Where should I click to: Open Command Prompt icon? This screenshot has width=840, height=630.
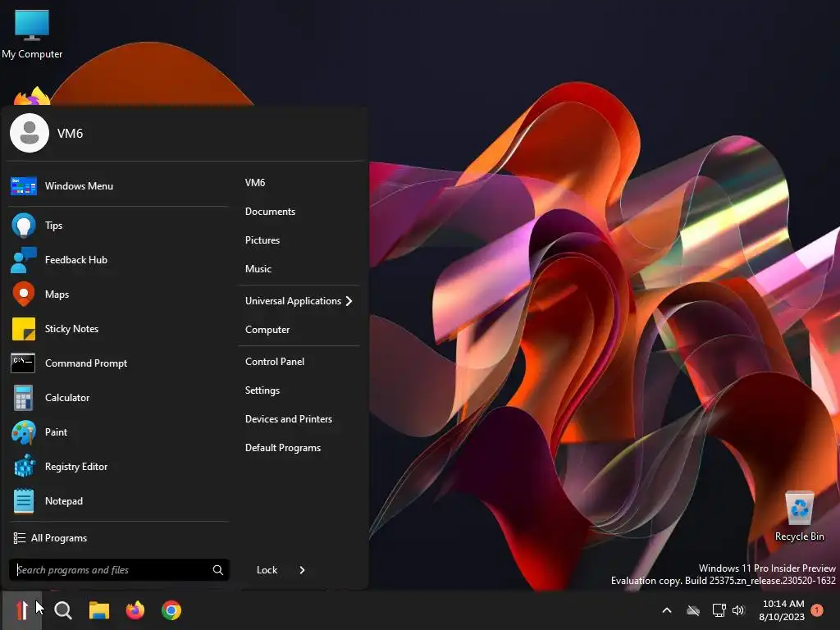pyautogui.click(x=23, y=363)
